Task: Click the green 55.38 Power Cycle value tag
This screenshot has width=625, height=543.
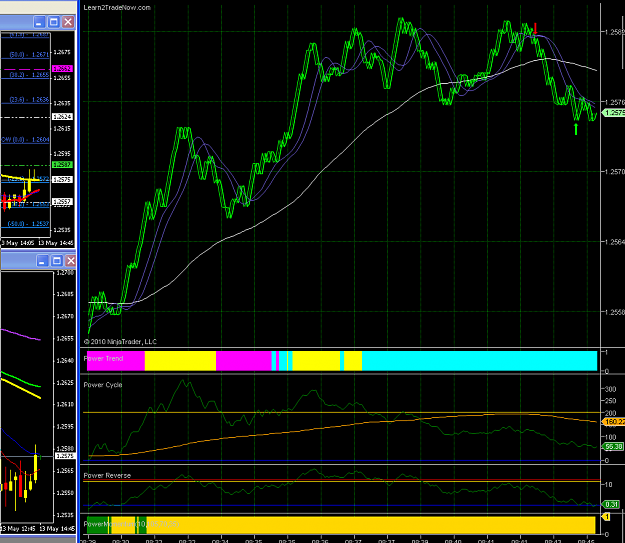Action: pos(612,447)
